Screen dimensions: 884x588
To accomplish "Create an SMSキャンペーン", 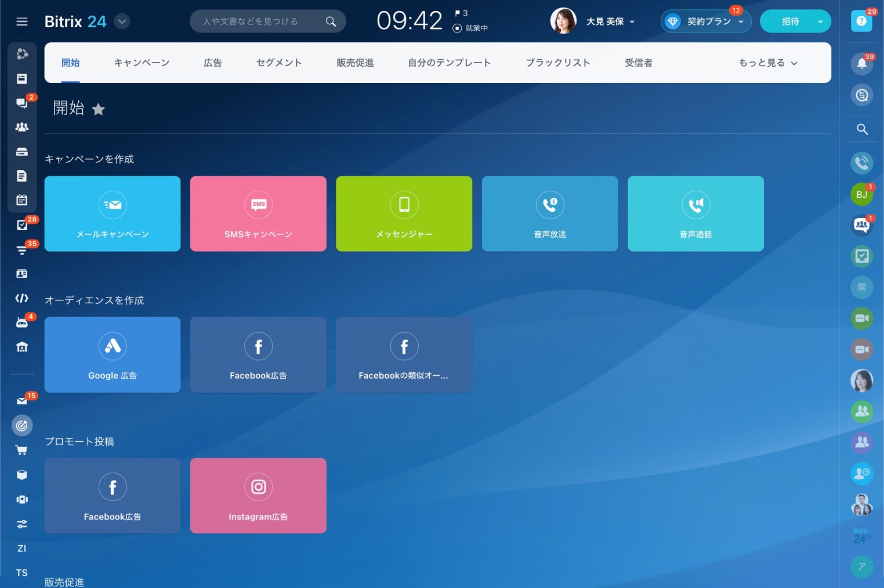I will (x=258, y=213).
